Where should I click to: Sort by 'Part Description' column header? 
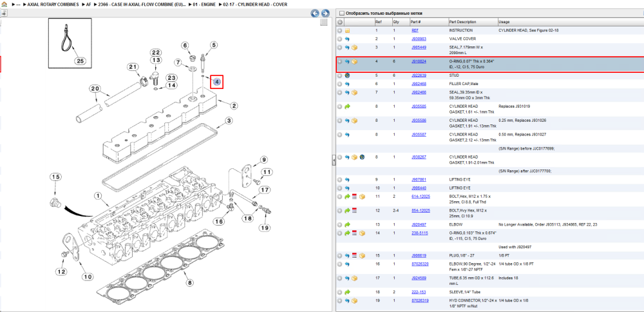(462, 22)
